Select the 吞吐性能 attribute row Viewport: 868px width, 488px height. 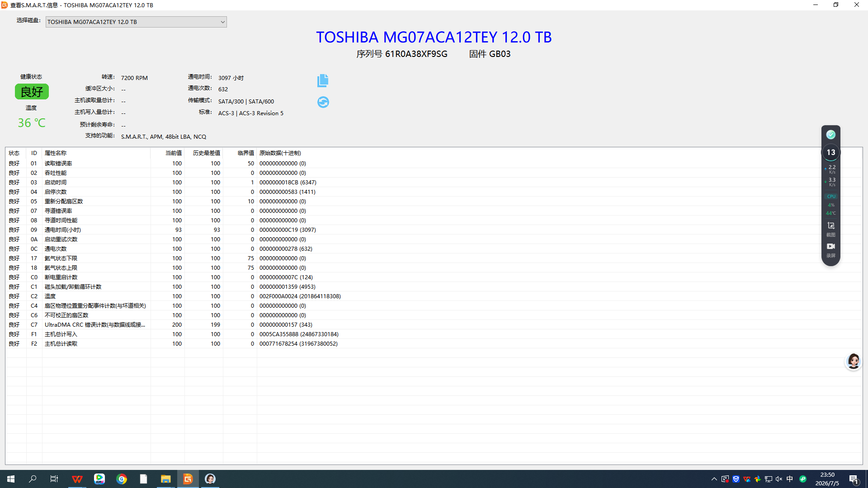point(434,173)
